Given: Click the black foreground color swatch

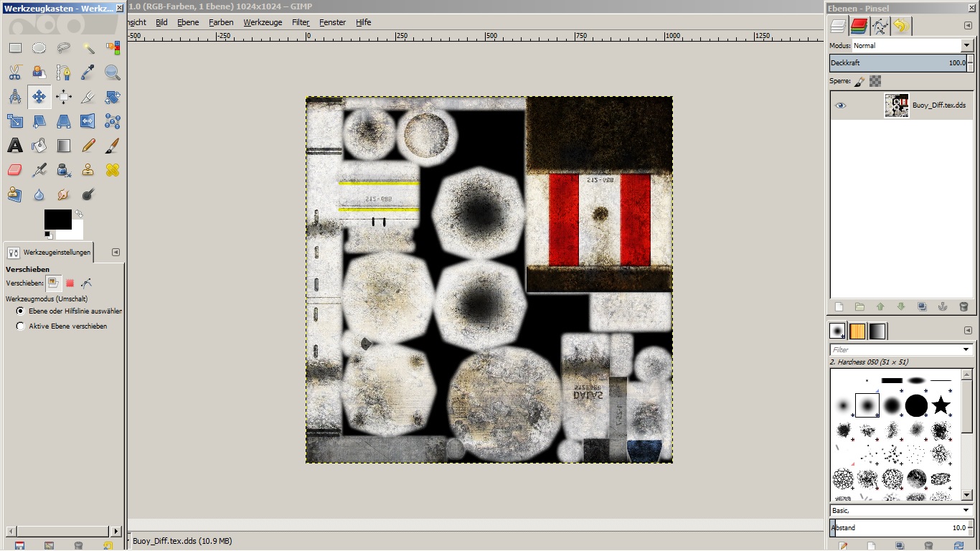Looking at the screenshot, I should 57,220.
